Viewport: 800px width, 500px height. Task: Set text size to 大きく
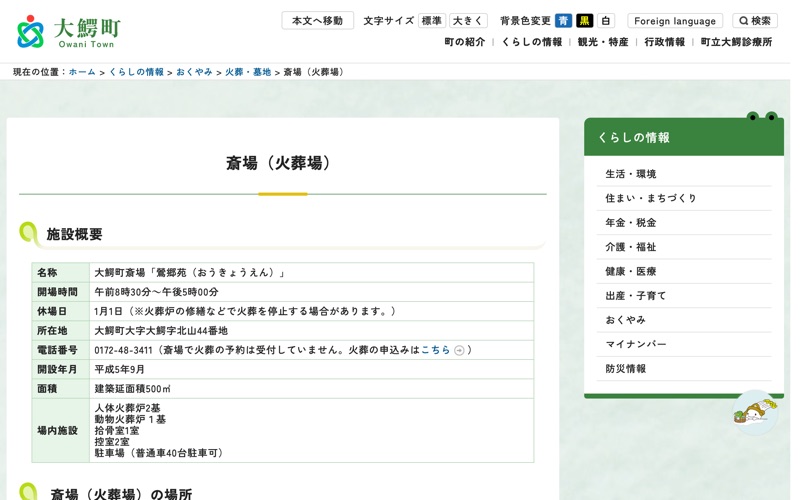pos(468,21)
